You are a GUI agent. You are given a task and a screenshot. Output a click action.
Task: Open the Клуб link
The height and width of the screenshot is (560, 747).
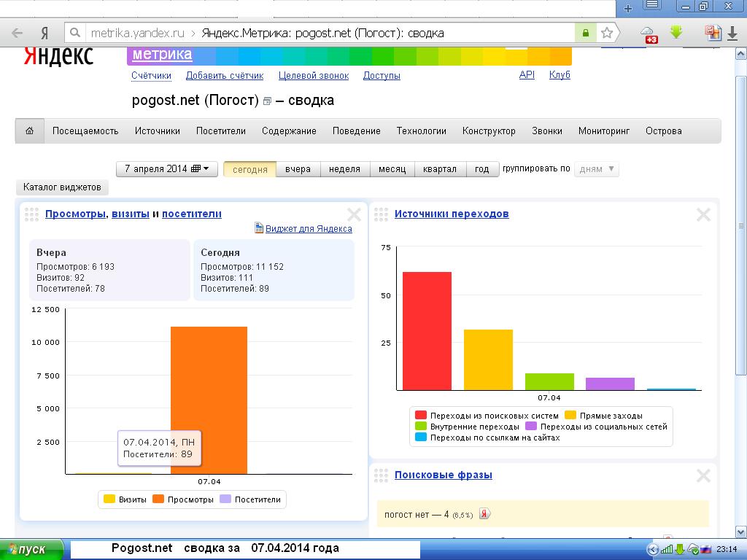560,75
